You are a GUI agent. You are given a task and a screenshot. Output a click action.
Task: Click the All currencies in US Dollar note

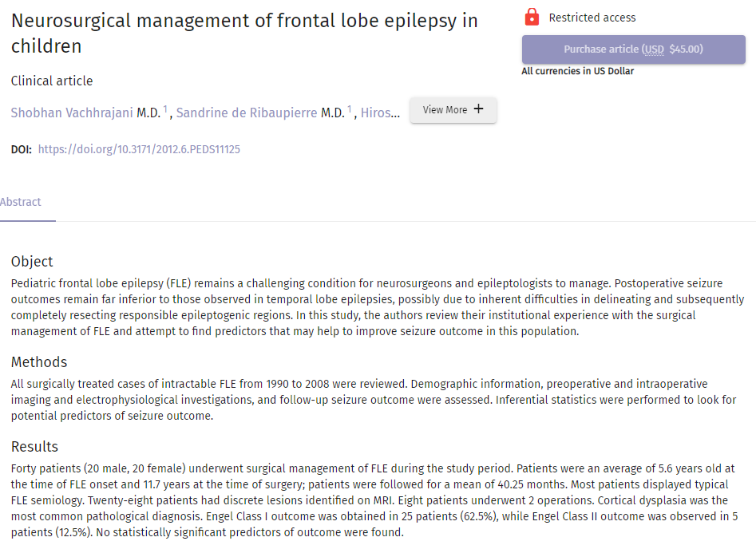click(x=577, y=72)
